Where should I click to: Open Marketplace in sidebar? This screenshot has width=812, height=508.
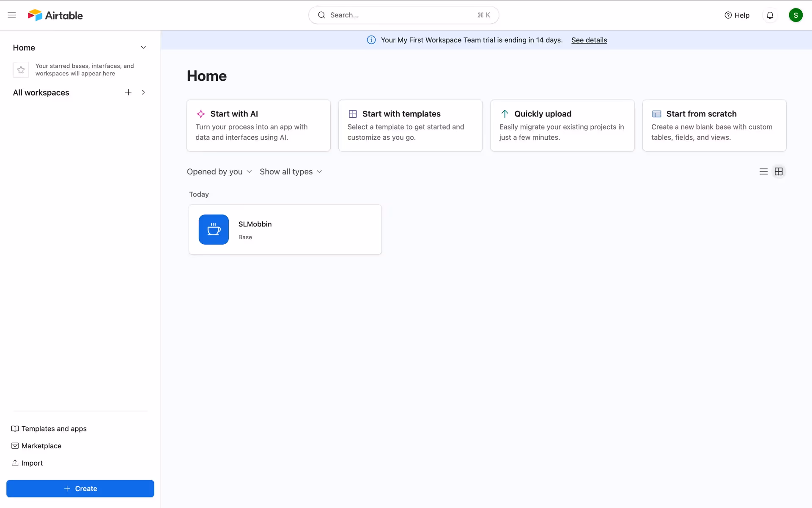[36, 446]
